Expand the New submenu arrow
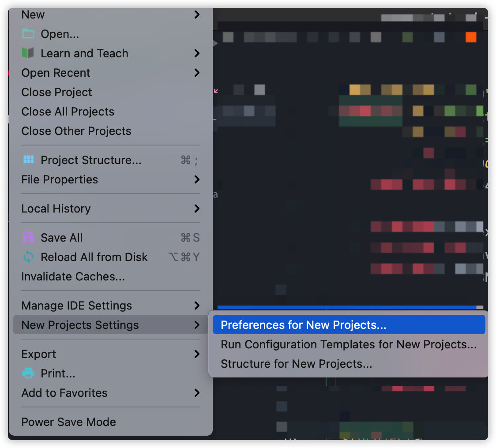This screenshot has width=496, height=448. 197,15
